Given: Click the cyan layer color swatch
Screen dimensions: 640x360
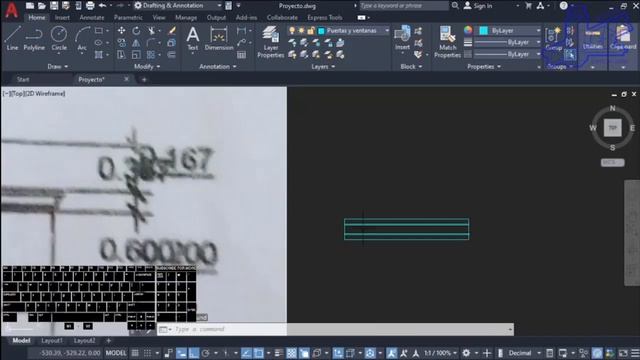Looking at the screenshot, I should click(x=322, y=31).
